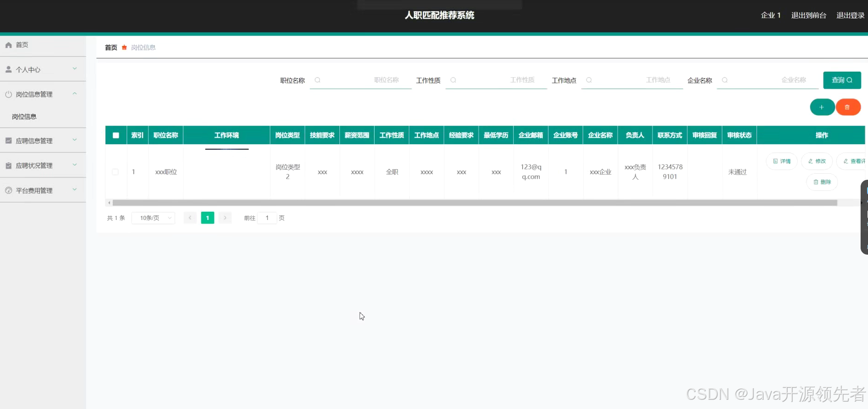
Task: Go to the next page arrow
Action: [x=225, y=218]
